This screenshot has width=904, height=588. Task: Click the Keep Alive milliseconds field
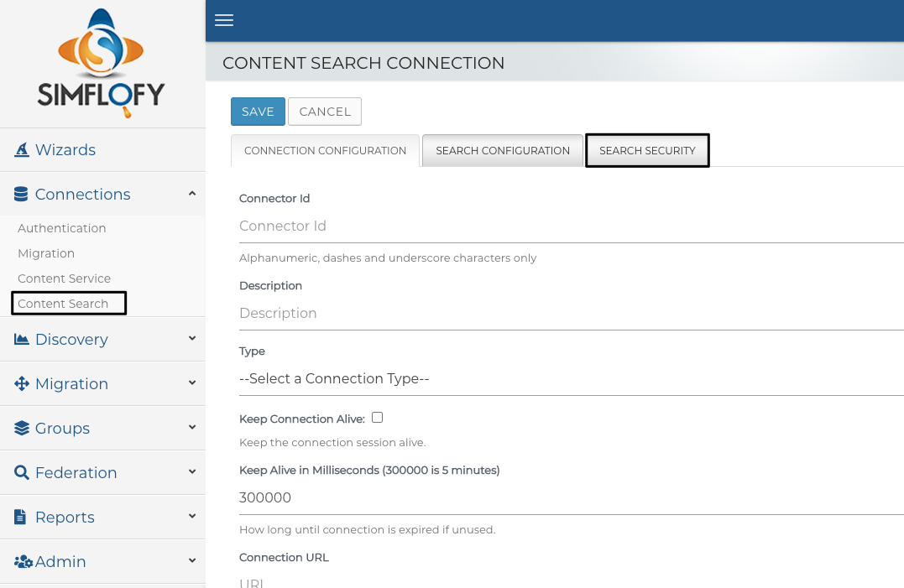click(572, 497)
